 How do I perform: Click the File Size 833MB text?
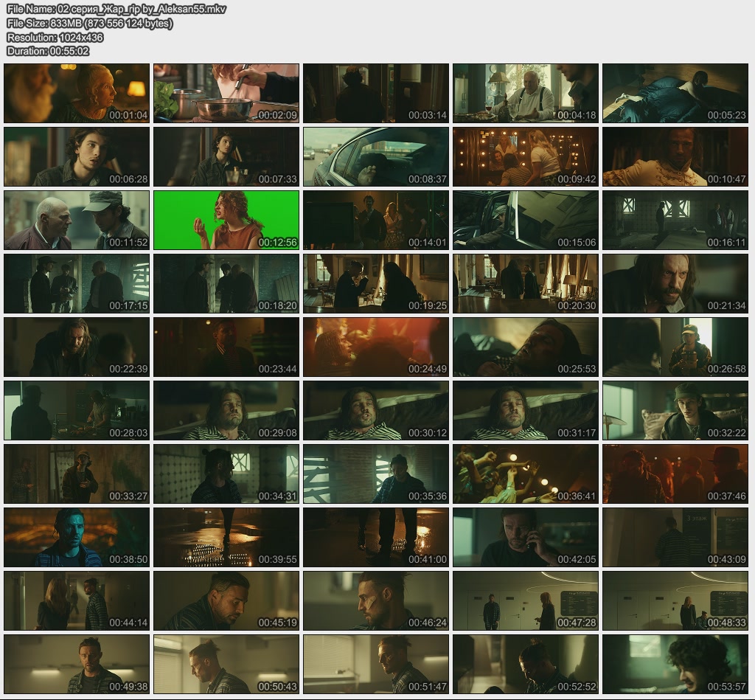pos(89,24)
